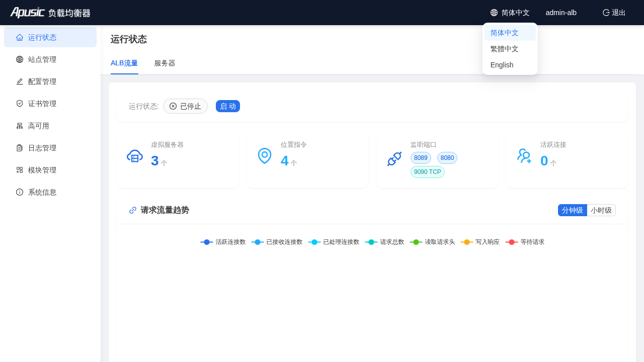Viewport: 644px width, 362px height.
Task: Click the 退出 logout link
Action: 614,13
